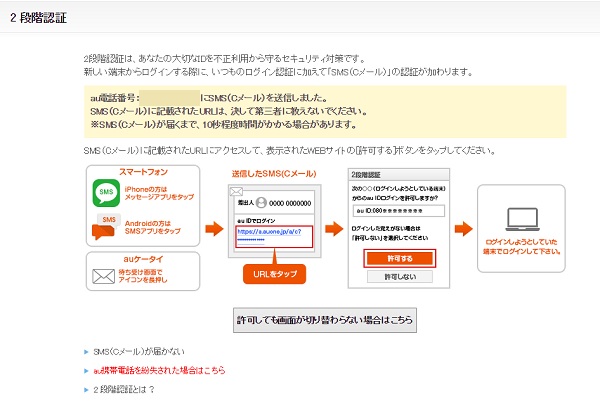Open the 2段階認証とは? link
This screenshot has width=600, height=402.
pyautogui.click(x=124, y=389)
